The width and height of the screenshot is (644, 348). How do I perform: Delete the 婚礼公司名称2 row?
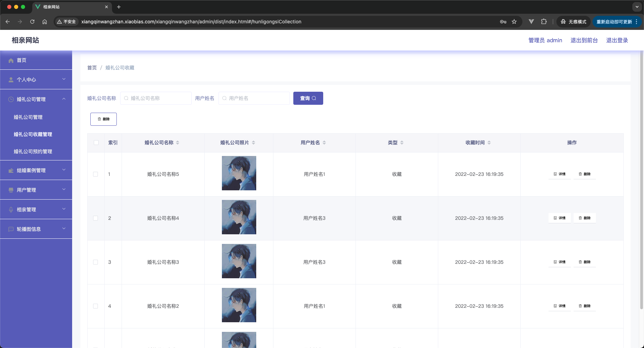(585, 306)
